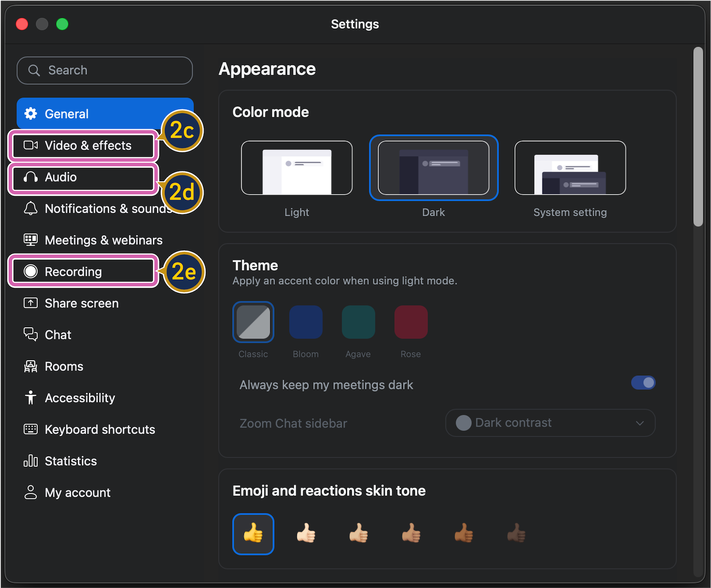Select Light color mode
Image resolution: width=711 pixels, height=588 pixels.
tap(297, 168)
